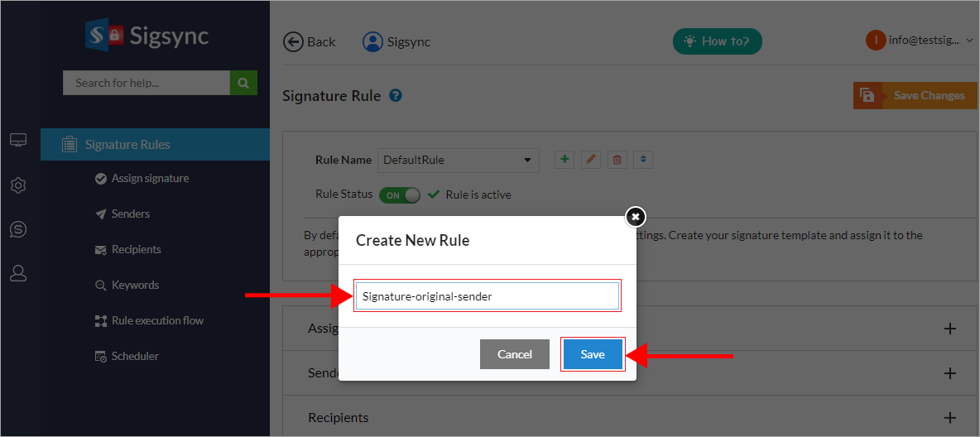Click the red delete rule trash icon
Viewport: 980px width, 437px height.
click(x=617, y=160)
